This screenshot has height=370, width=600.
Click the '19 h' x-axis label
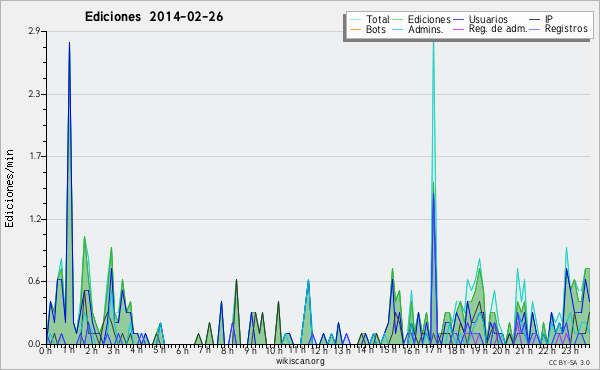click(x=478, y=350)
